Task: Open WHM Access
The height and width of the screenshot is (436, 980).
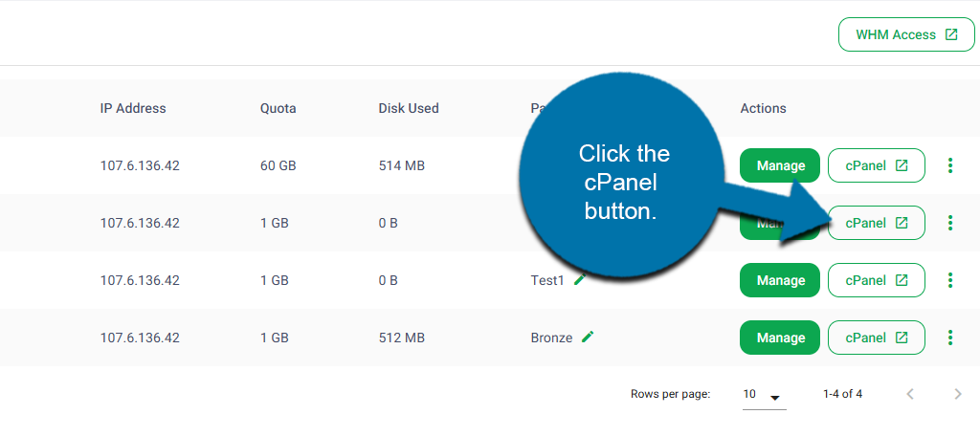Action: (906, 34)
